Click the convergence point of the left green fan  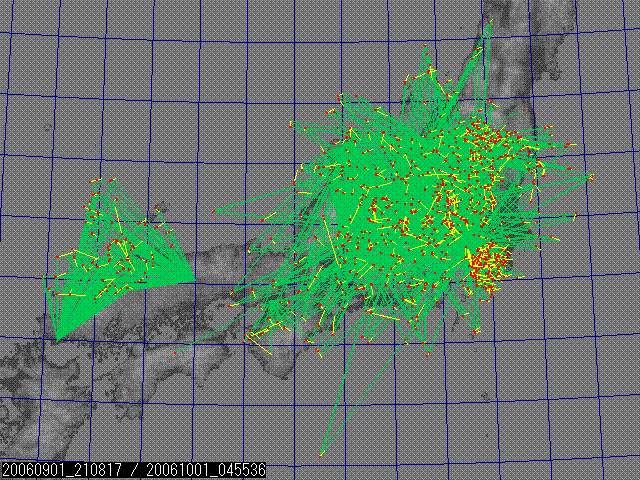tap(58, 340)
